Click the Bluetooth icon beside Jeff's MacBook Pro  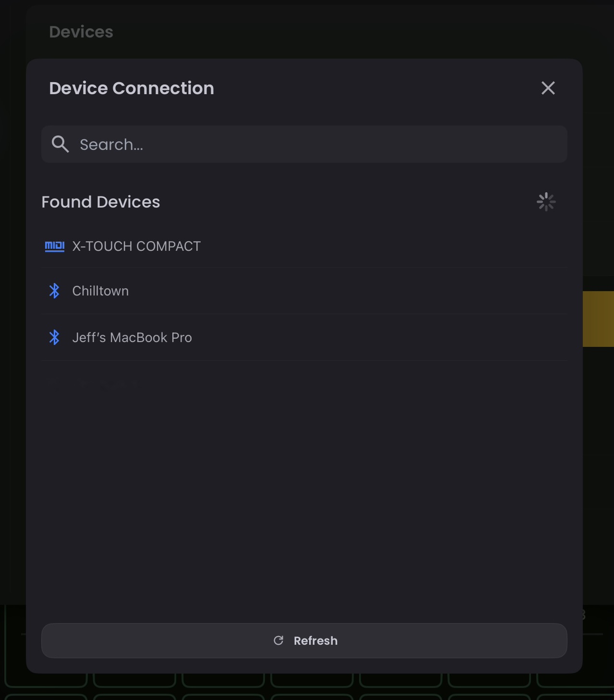pyautogui.click(x=55, y=337)
